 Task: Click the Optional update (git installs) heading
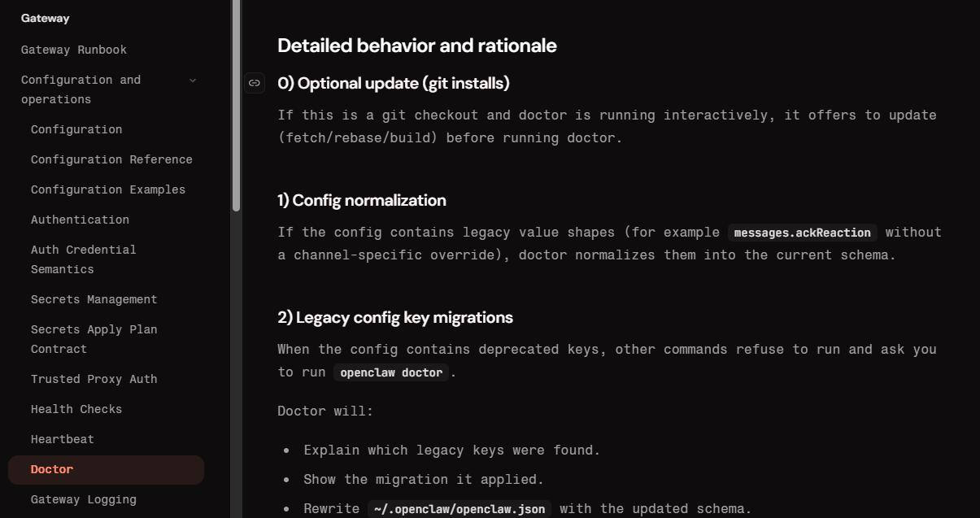pyautogui.click(x=394, y=83)
